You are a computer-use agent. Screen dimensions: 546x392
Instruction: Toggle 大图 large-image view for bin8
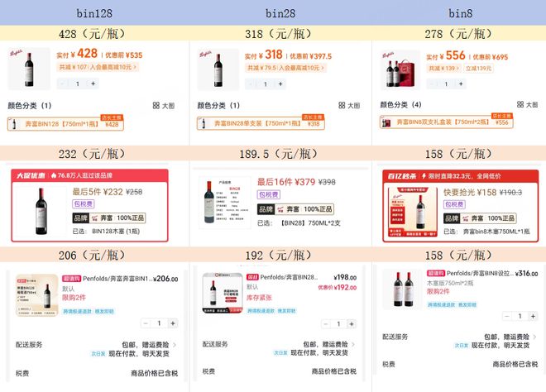pyautogui.click(x=527, y=104)
